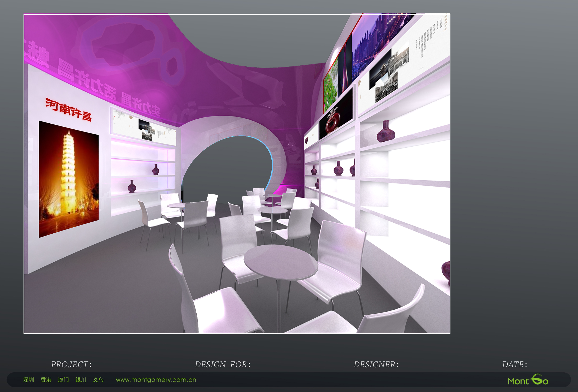Click the illuminated pagoda poster
Screen dimensions: 578x392
click(69, 179)
